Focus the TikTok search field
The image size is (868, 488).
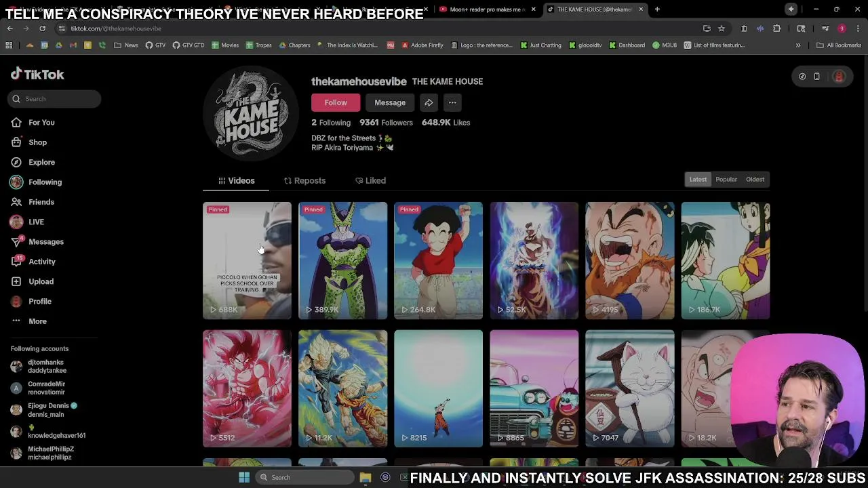click(56, 99)
